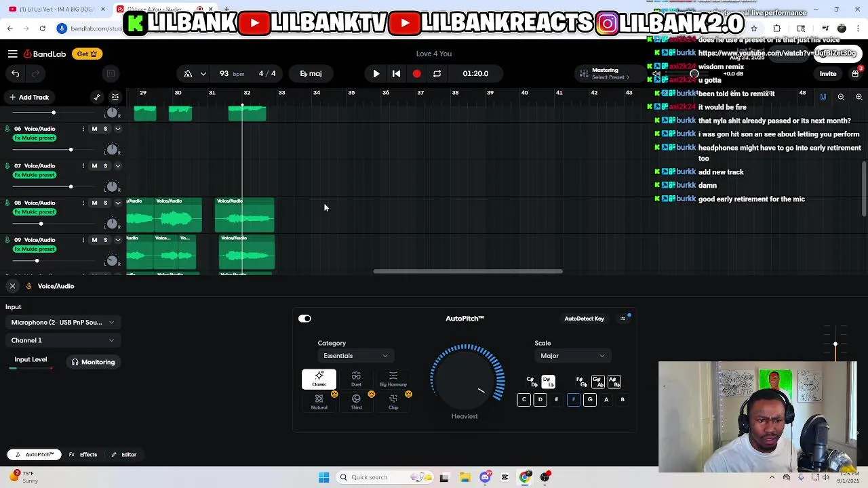Switch to the Editor tab

pos(124,455)
